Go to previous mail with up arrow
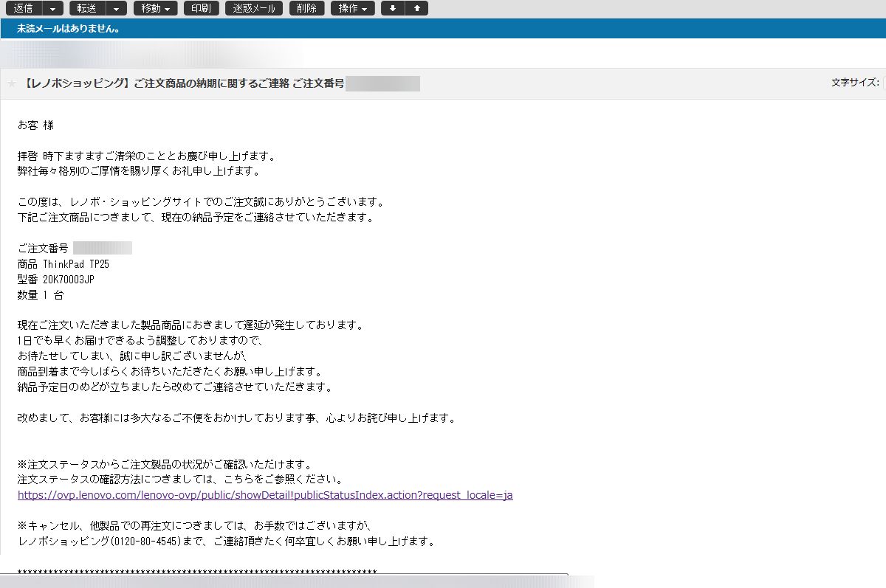 (x=416, y=9)
